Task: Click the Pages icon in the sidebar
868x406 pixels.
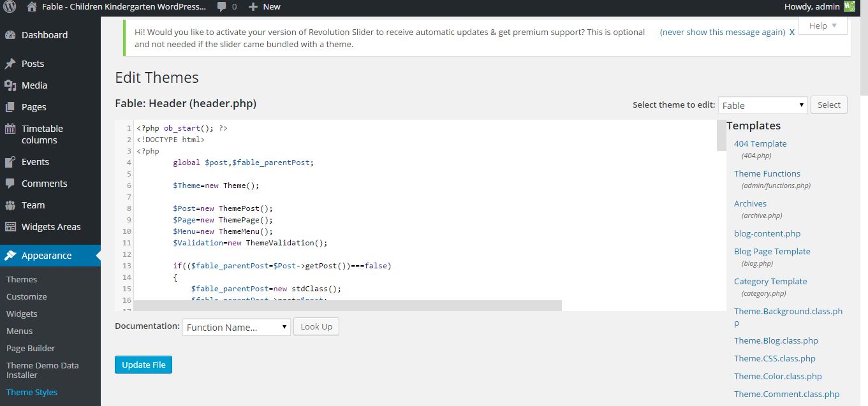Action: (x=10, y=107)
